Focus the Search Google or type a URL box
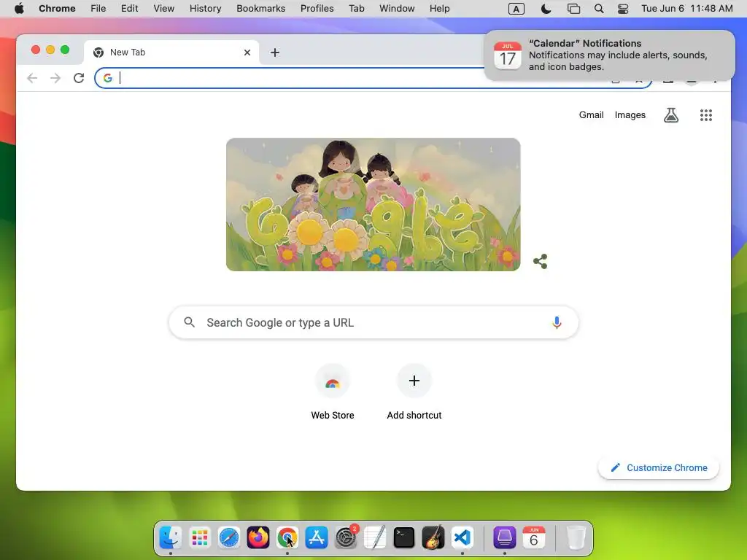Viewport: 747px width, 560px height. [374, 322]
